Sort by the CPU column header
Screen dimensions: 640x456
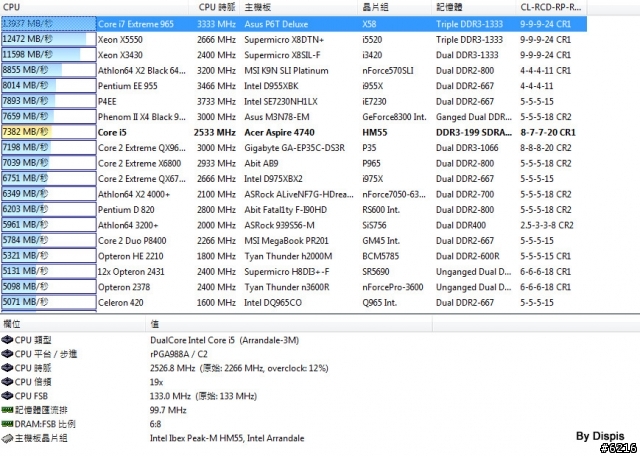(95, 7)
